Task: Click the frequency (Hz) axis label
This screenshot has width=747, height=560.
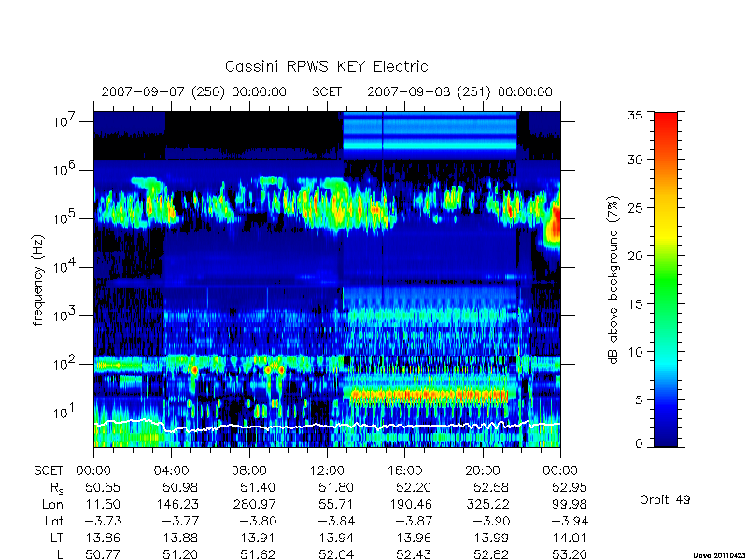Action: [38, 280]
